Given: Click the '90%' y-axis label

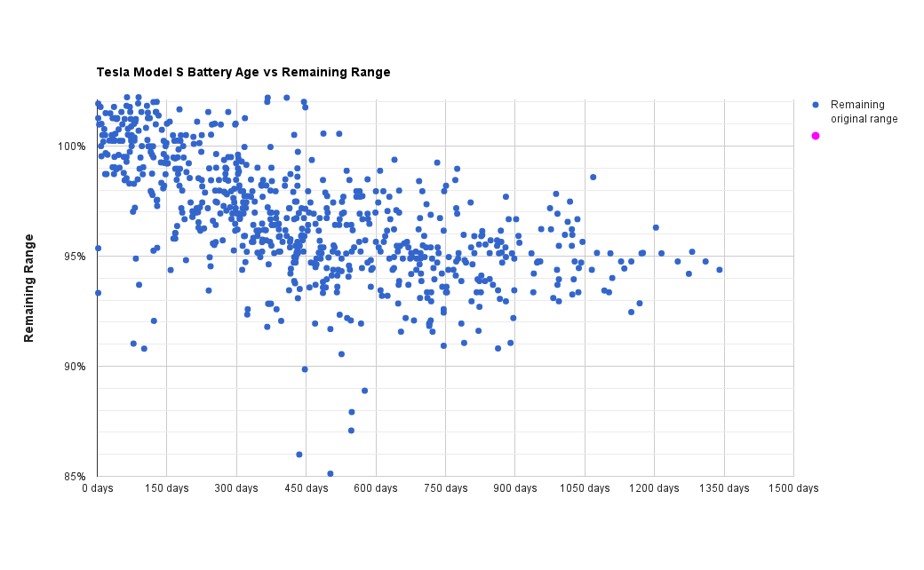Looking at the screenshot, I should (x=75, y=367).
